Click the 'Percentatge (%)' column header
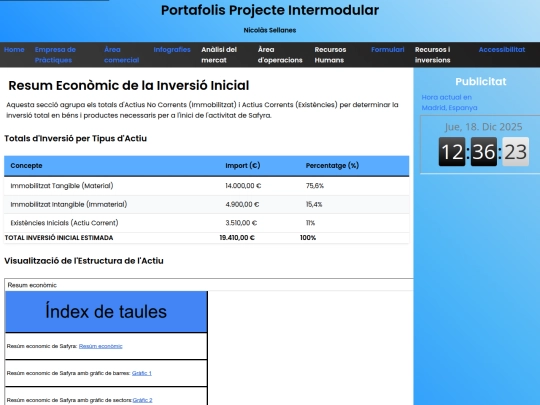 tap(332, 166)
